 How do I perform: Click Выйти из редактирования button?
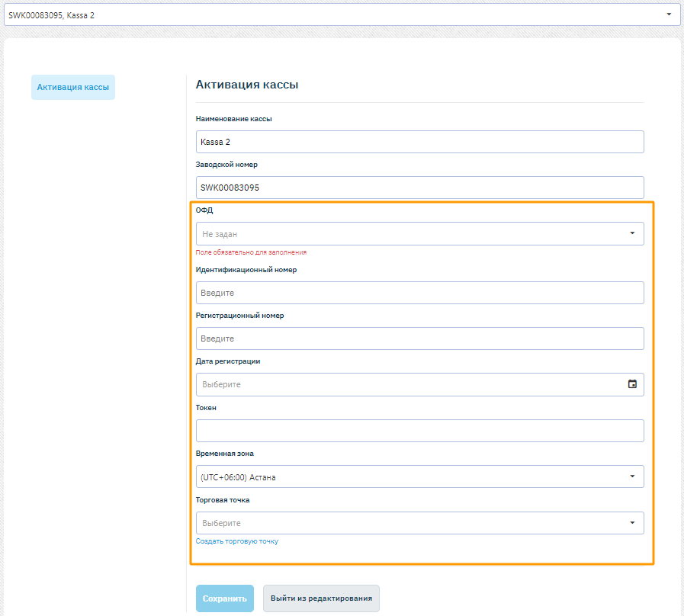click(321, 598)
